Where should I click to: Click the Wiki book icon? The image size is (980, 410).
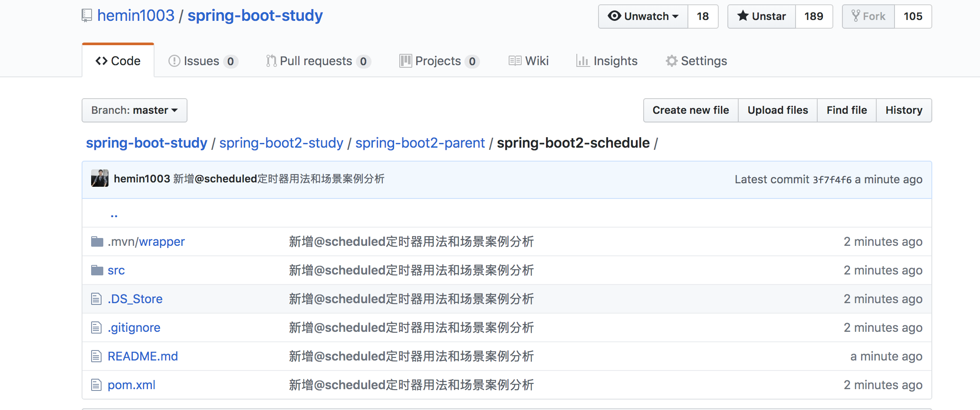(x=515, y=61)
